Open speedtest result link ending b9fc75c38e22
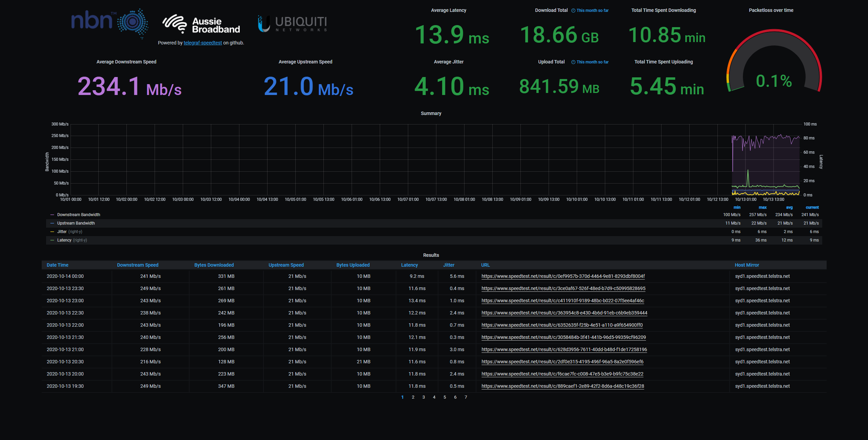Viewport: 868px width, 440px height. [563, 374]
